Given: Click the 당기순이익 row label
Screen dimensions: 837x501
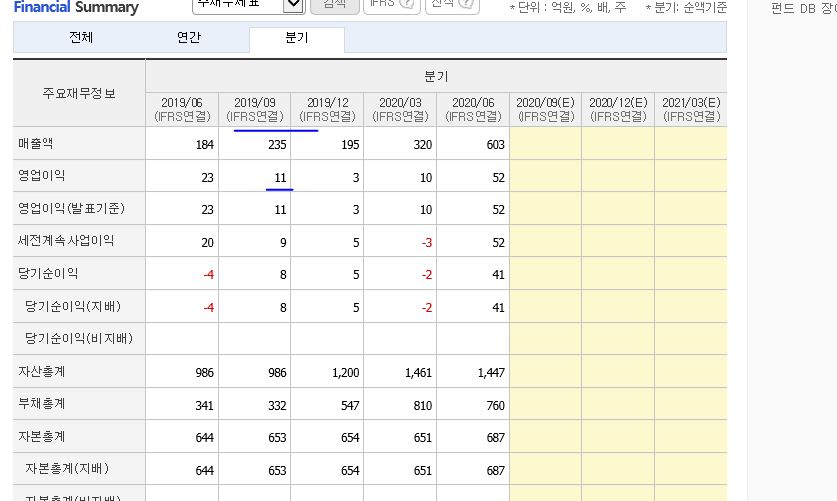Looking at the screenshot, I should (48, 274).
